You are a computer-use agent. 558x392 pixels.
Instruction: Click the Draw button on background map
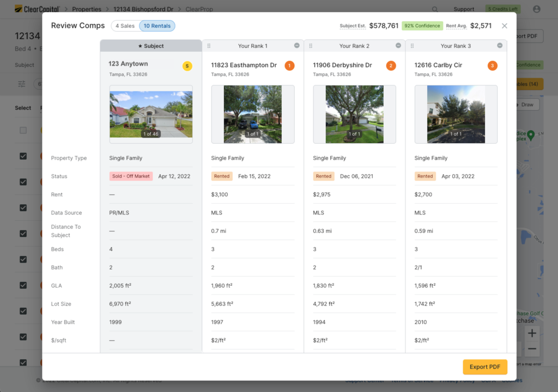[x=527, y=105]
